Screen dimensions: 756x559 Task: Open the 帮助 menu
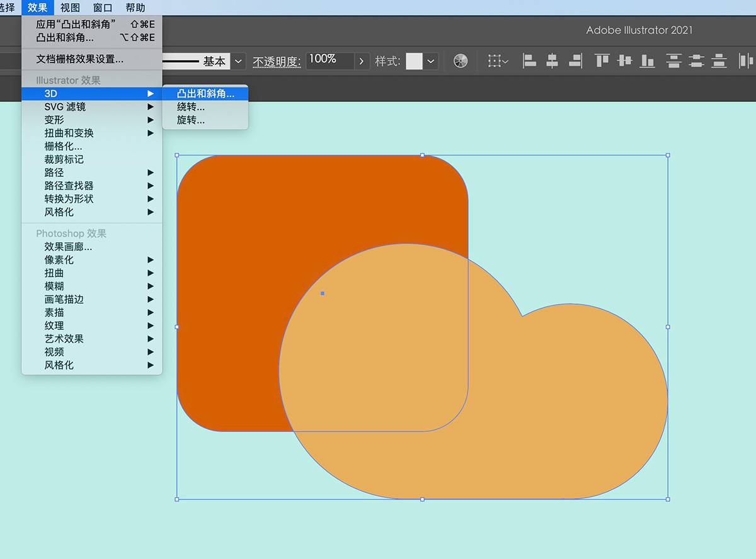pos(135,8)
